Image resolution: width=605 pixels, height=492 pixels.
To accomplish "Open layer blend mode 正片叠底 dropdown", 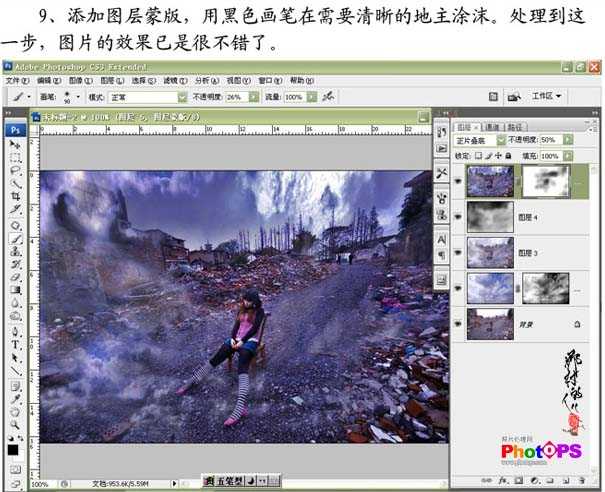I will click(501, 140).
